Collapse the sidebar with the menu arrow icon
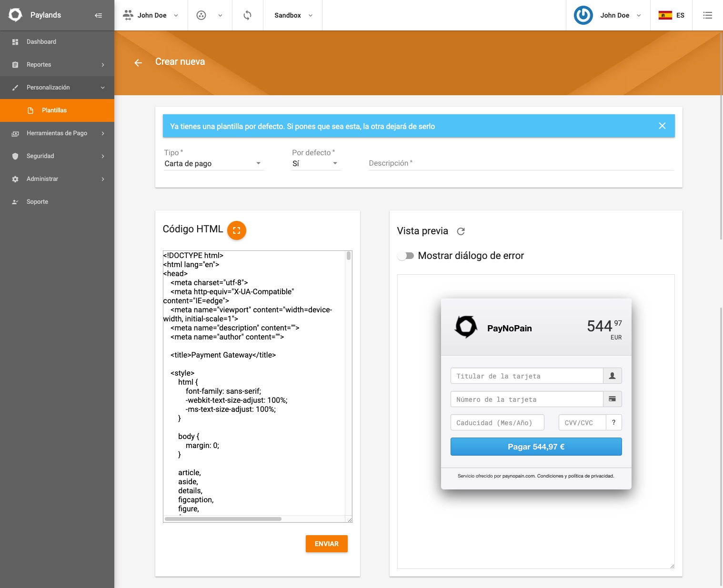The height and width of the screenshot is (588, 723). (x=99, y=15)
